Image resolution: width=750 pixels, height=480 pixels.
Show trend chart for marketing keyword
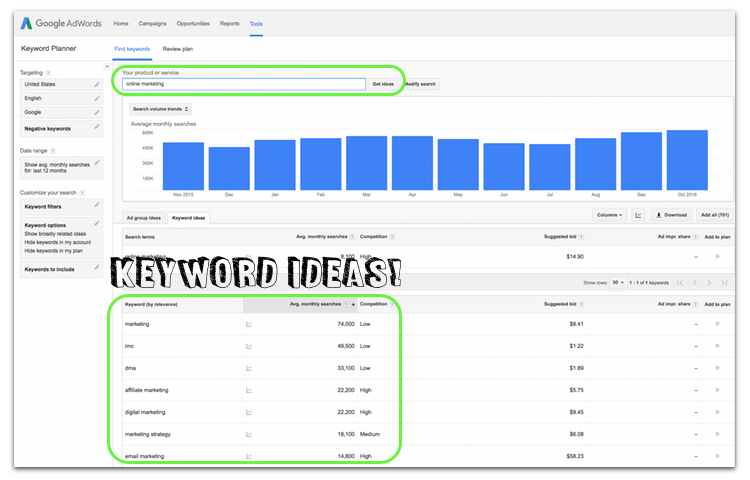(249, 324)
